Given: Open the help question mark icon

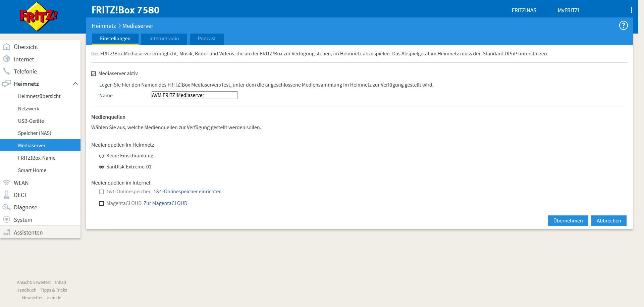Looking at the screenshot, I should (623, 25).
